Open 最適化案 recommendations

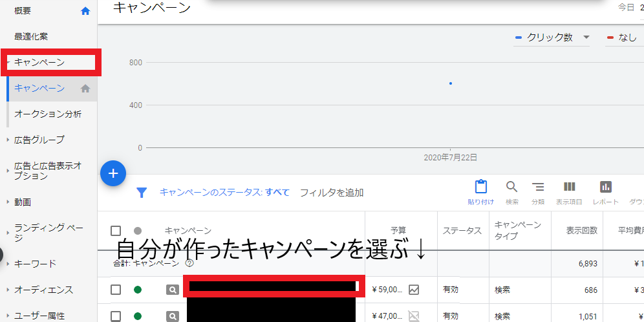click(31, 37)
